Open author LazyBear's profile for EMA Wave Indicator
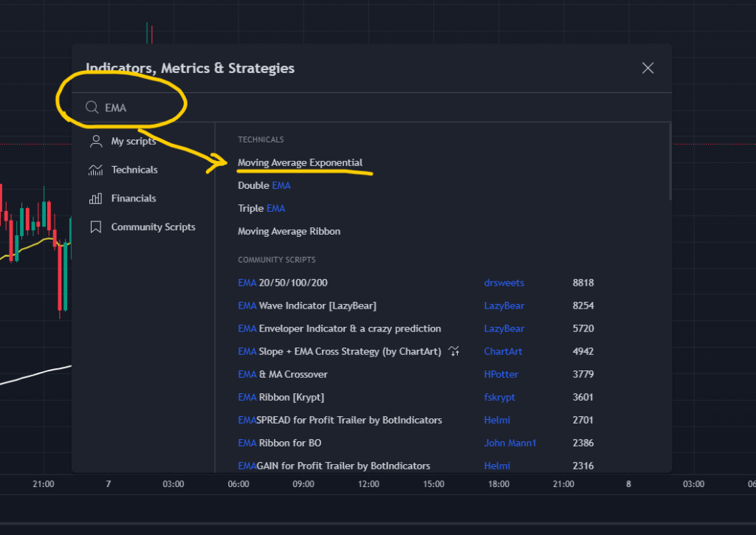 (504, 306)
